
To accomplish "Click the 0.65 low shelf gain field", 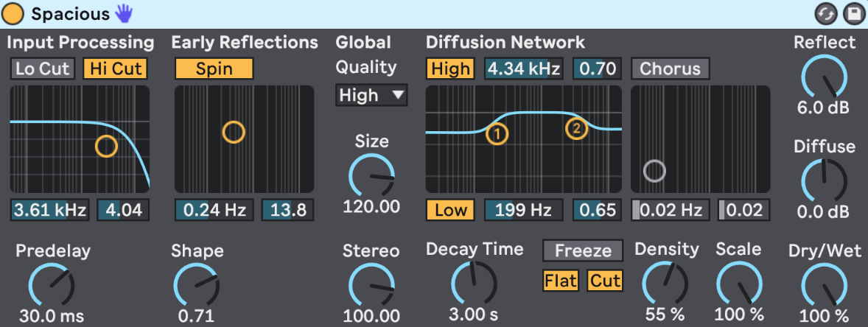I will tap(596, 210).
